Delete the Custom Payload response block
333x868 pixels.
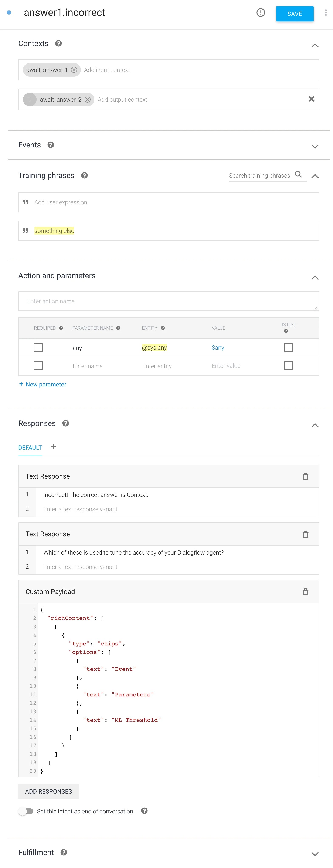point(305,592)
